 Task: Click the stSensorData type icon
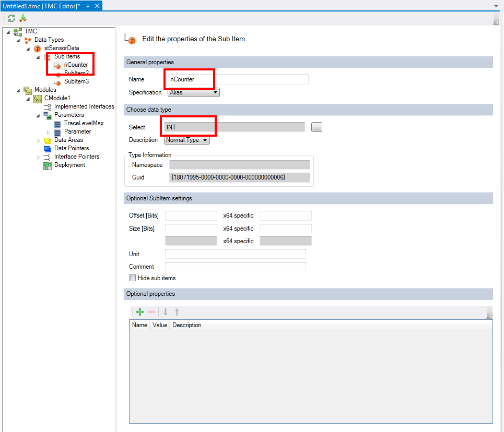pyautogui.click(x=38, y=48)
